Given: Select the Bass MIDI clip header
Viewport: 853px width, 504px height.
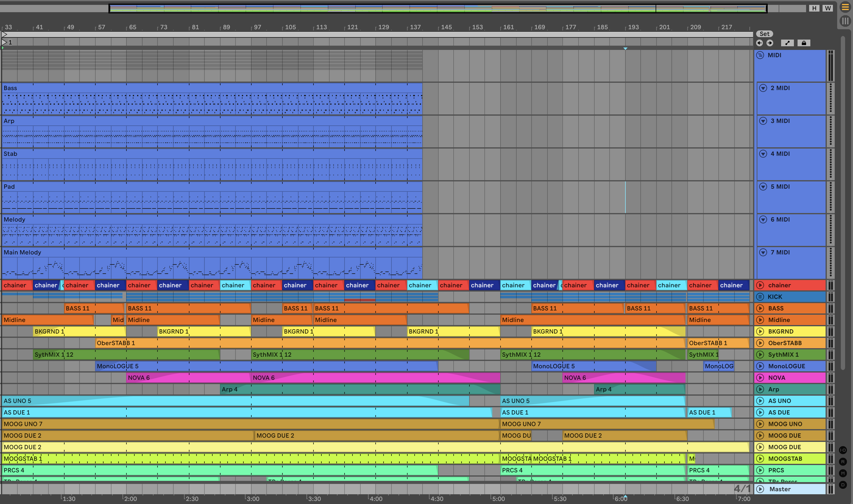Looking at the screenshot, I should pyautogui.click(x=212, y=88).
